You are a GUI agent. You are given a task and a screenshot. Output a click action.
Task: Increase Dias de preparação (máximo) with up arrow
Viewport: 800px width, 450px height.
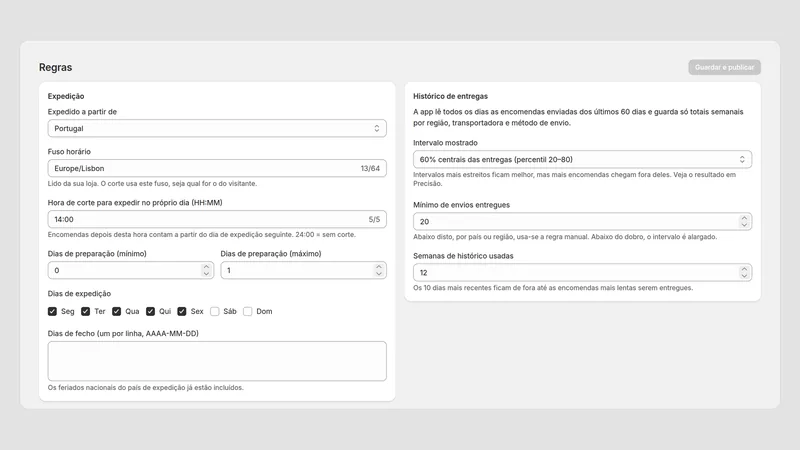[379, 266]
